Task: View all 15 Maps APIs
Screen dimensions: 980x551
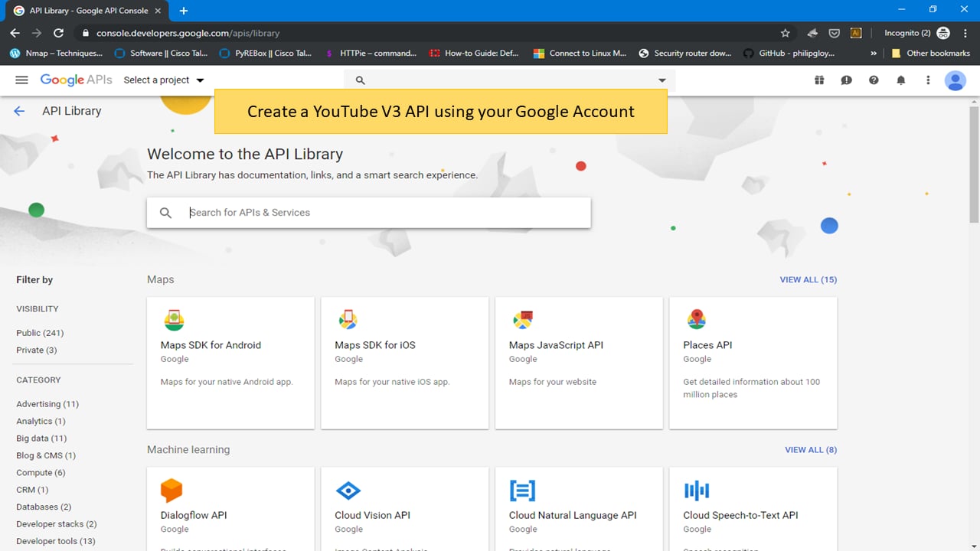Action: click(808, 279)
